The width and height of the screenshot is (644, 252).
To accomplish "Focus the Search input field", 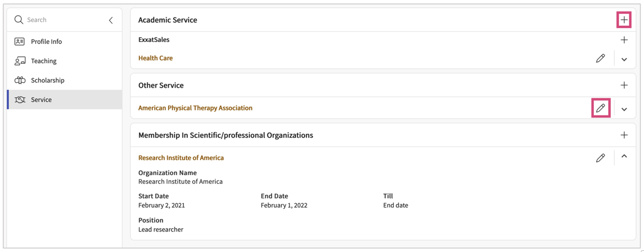I will coord(64,20).
